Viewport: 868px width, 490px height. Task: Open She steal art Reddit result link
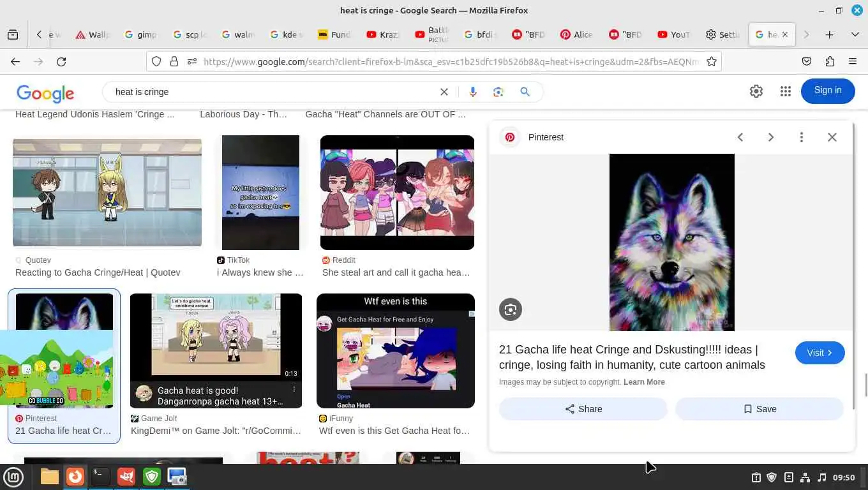coord(396,272)
